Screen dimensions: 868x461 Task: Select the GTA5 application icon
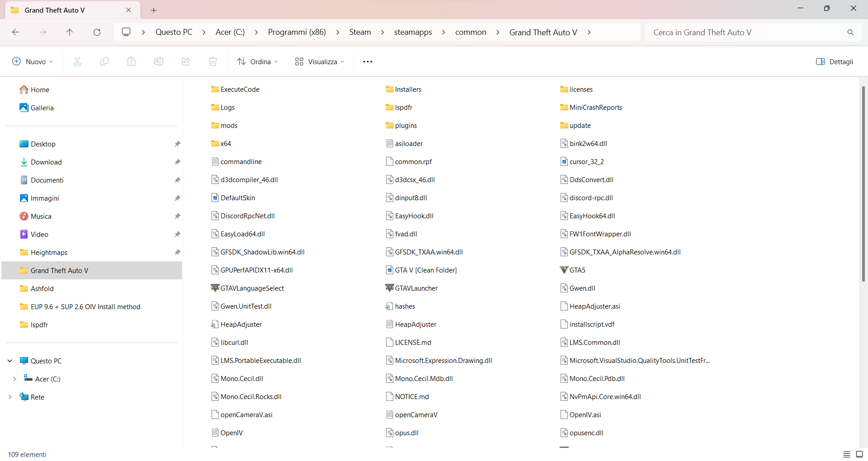(564, 270)
